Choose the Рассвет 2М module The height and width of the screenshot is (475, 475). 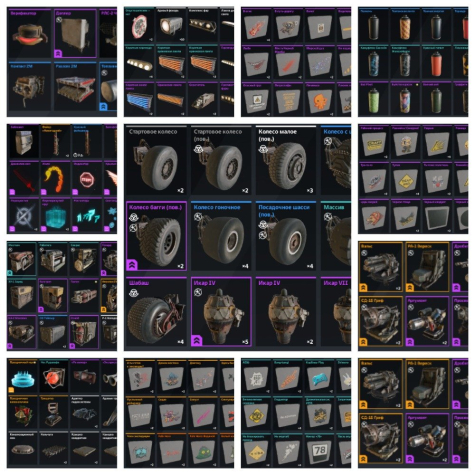click(75, 87)
